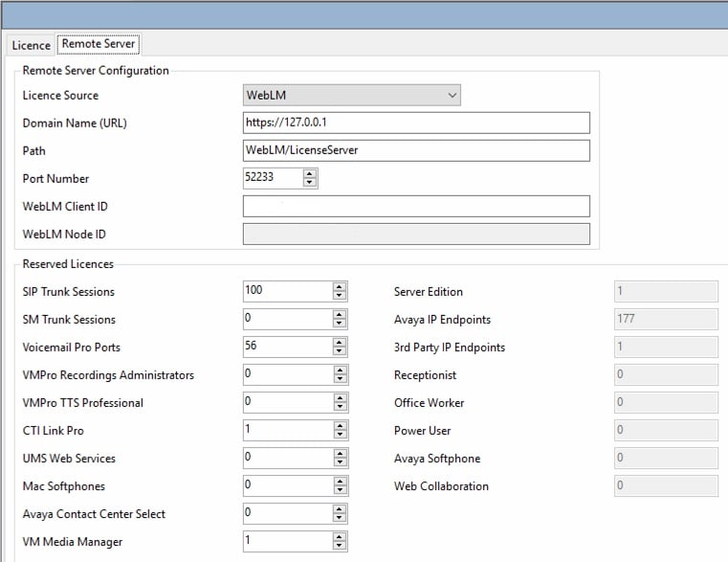Increase Avaya Contact Center Select value
The height and width of the screenshot is (562, 728).
340,509
